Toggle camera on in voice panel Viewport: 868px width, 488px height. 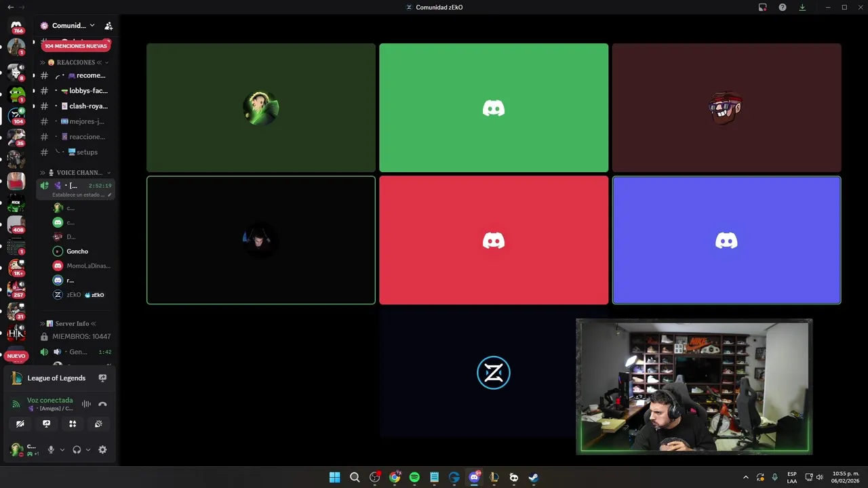pyautogui.click(x=20, y=424)
